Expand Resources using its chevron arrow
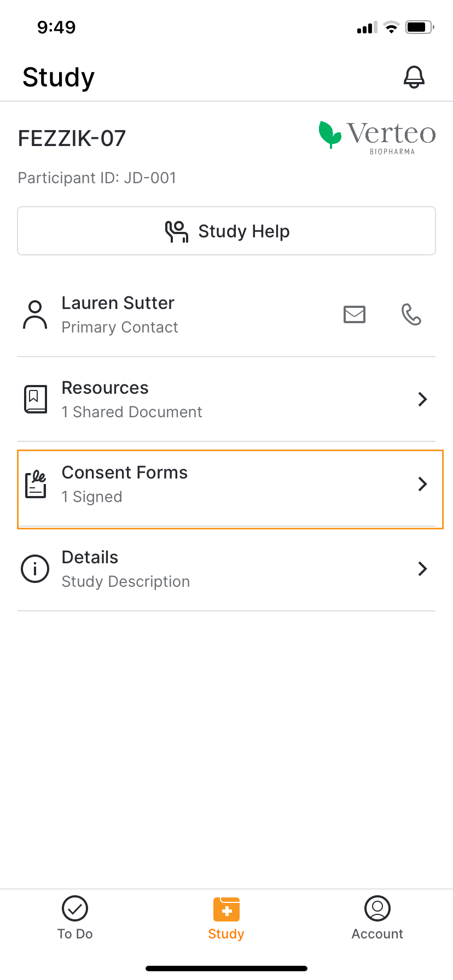This screenshot has width=453, height=980. point(422,399)
